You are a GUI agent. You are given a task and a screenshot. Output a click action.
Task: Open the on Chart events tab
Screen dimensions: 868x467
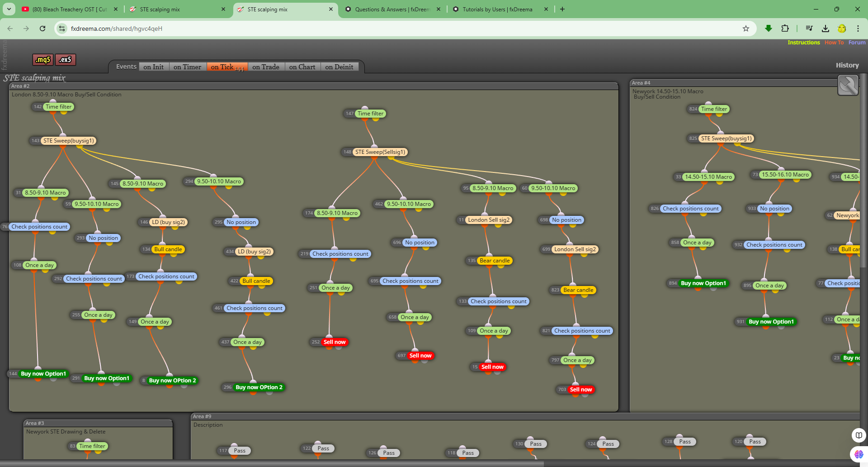(x=302, y=67)
